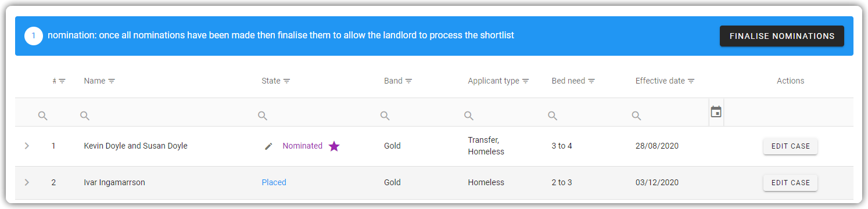Click Finalise Nominations button
The image size is (868, 209).
(x=782, y=36)
